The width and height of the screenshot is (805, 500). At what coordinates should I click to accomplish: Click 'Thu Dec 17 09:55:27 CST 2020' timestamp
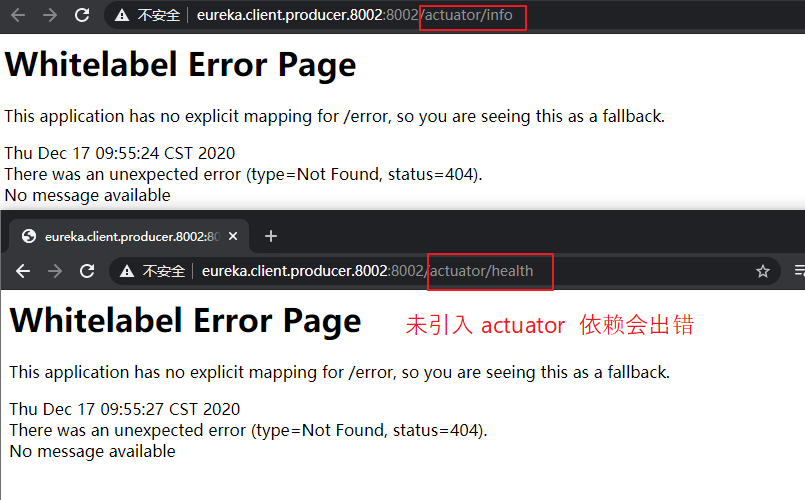(x=125, y=409)
